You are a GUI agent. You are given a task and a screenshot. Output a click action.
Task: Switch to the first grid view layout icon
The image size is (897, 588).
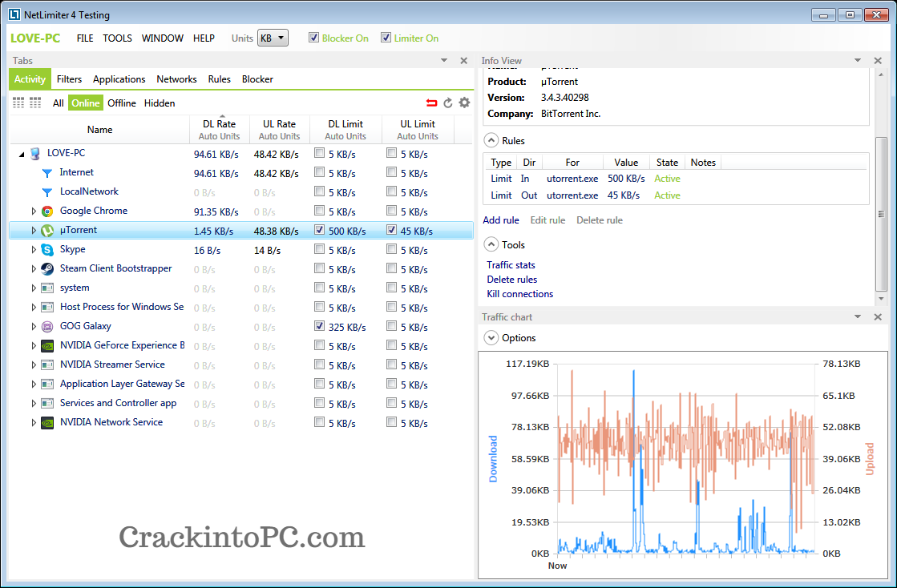point(18,103)
